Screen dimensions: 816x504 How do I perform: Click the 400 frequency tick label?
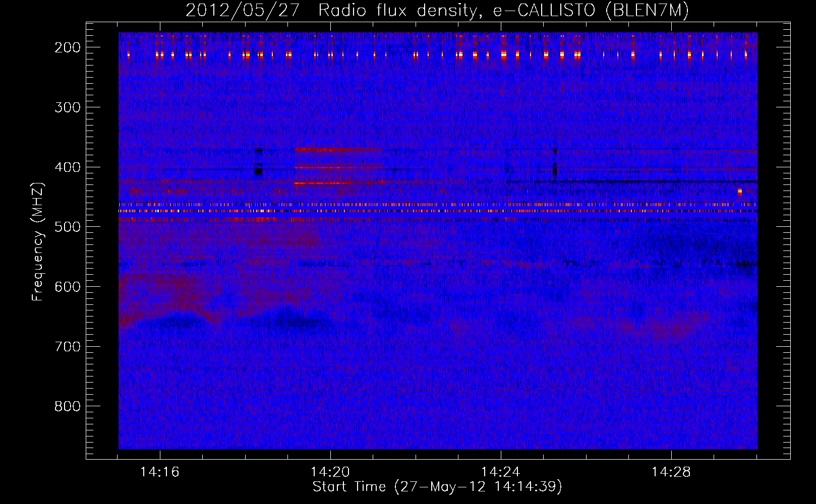[68, 167]
